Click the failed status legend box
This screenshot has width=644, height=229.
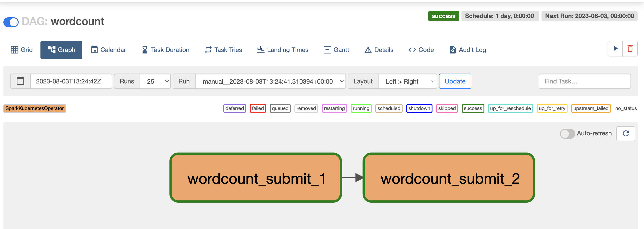click(258, 108)
